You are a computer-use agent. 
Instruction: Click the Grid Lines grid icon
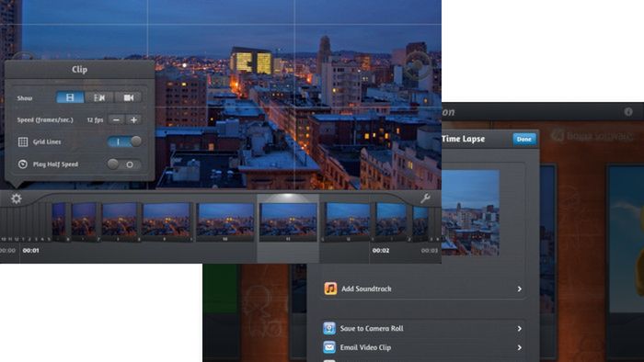pos(23,141)
